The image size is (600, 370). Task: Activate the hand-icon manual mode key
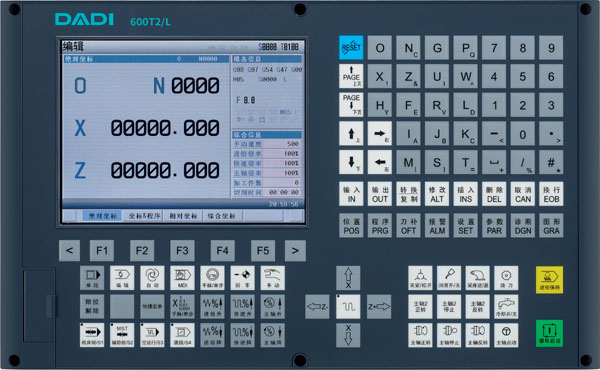point(272,278)
